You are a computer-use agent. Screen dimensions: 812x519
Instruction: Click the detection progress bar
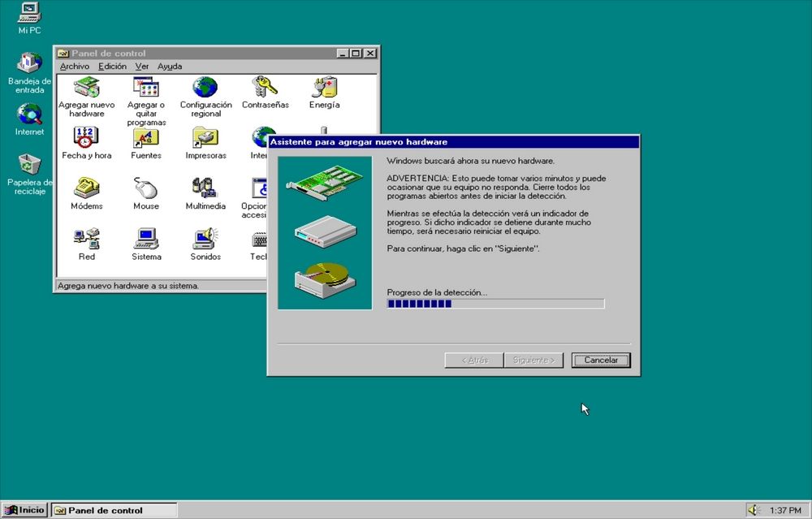point(495,304)
